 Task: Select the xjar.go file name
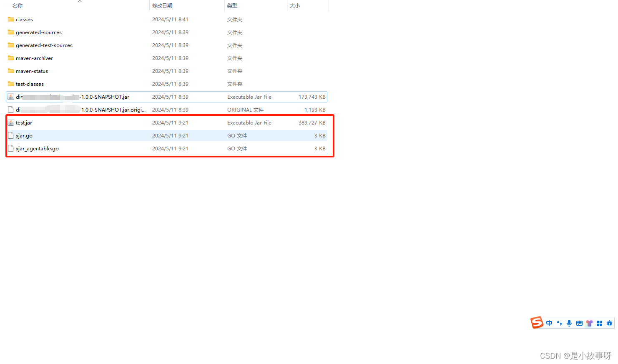[24, 135]
